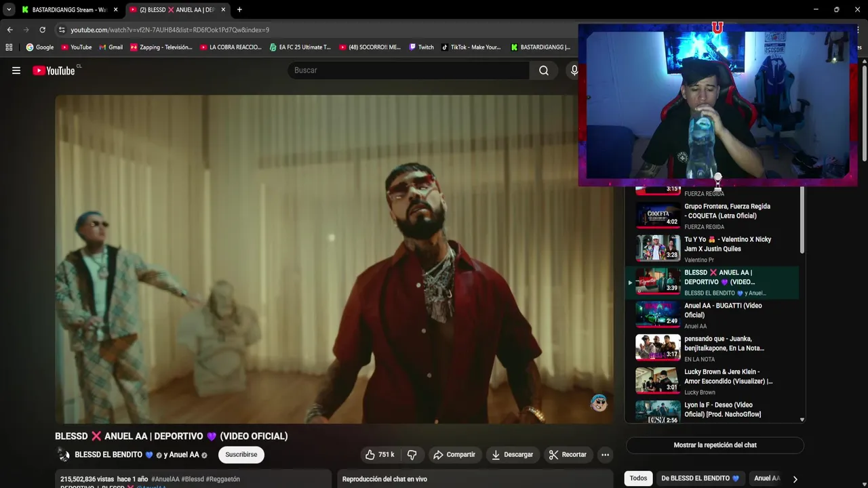
Task: Play pensando que - Juanka playlist video
Action: tap(712, 348)
